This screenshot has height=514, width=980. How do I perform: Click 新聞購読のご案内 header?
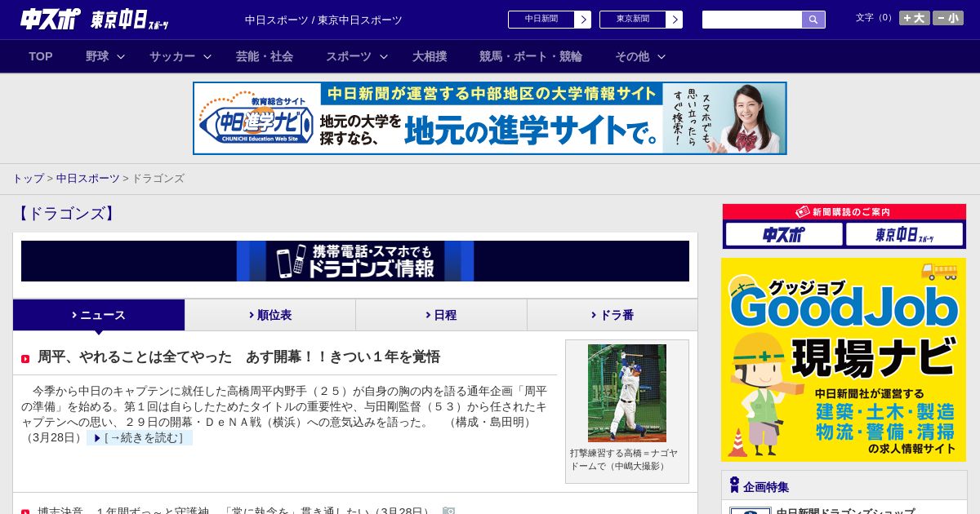tap(844, 212)
